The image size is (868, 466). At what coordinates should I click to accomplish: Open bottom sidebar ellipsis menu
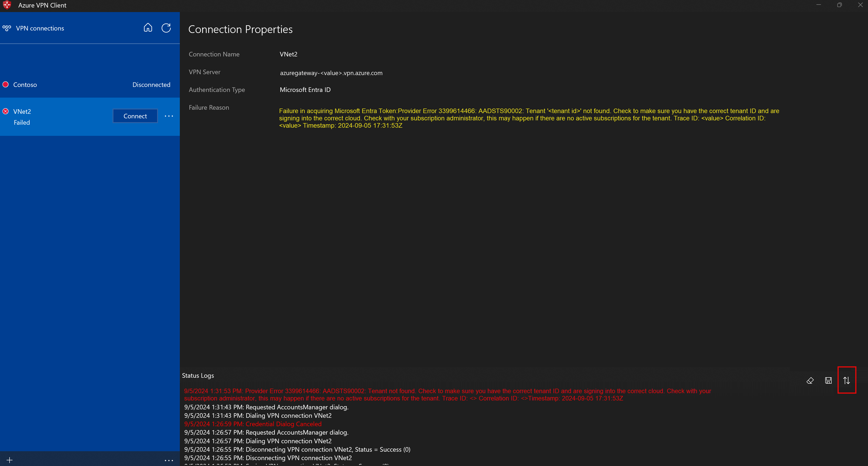(169, 460)
